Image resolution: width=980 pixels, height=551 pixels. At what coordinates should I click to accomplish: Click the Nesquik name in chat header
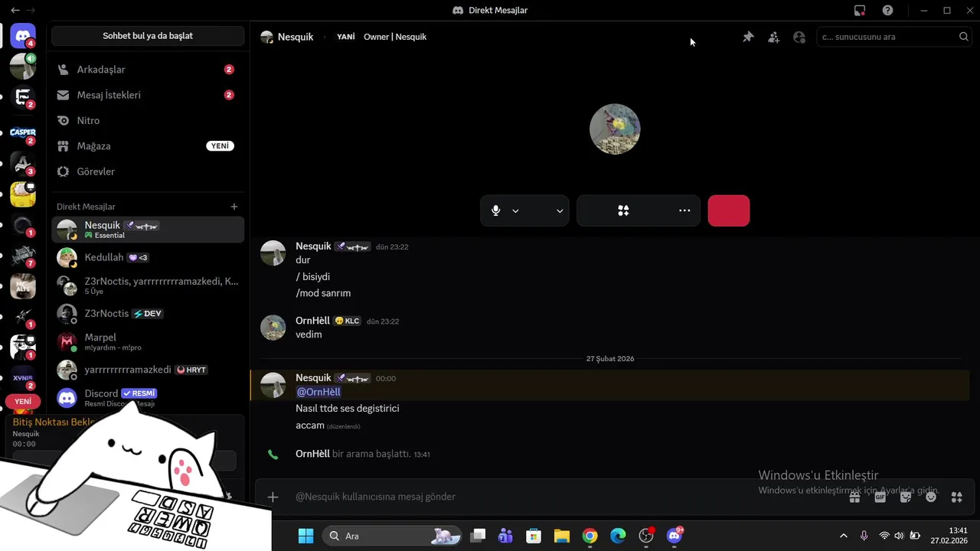click(296, 37)
